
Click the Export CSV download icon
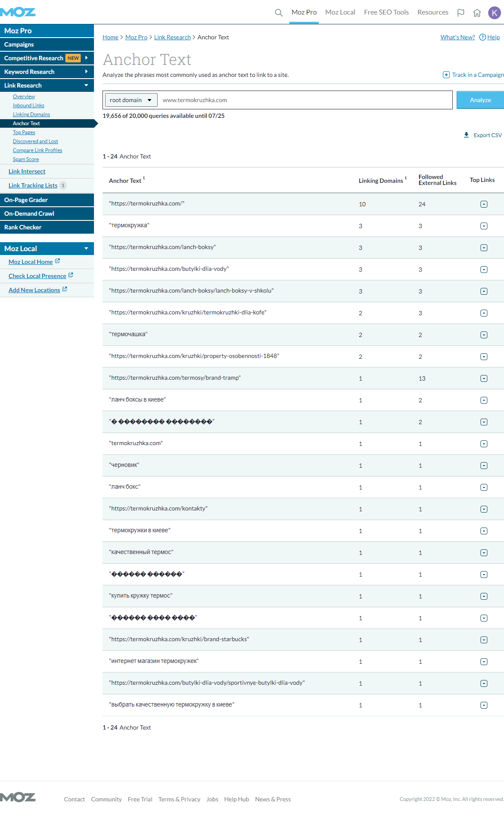coord(466,135)
